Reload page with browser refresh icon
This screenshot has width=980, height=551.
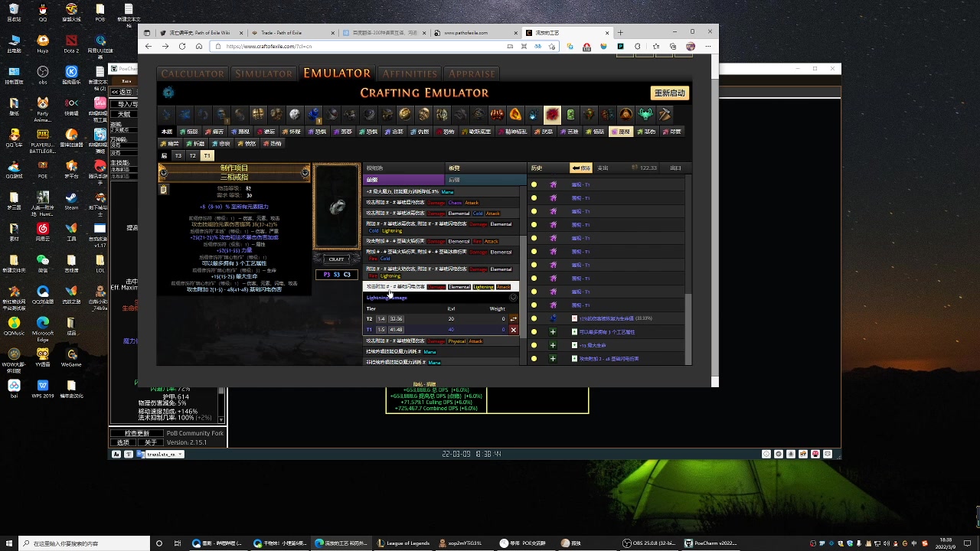[182, 46]
